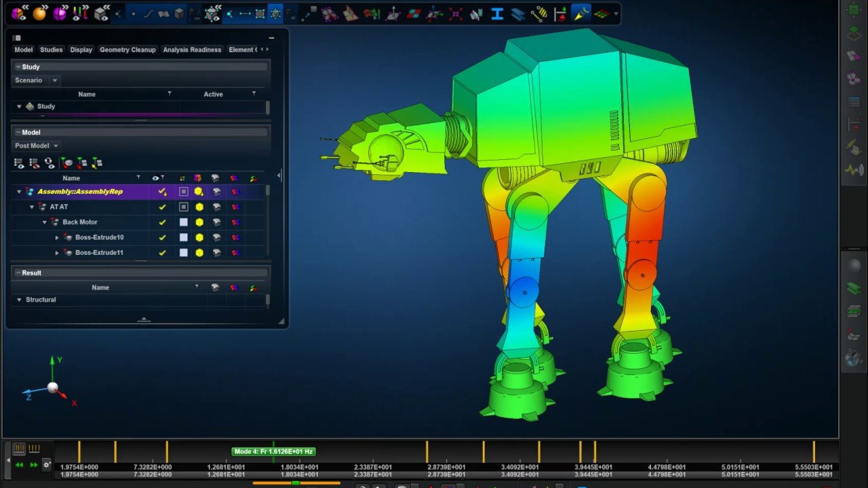The height and width of the screenshot is (488, 868).
Task: Open the Scenario dropdown
Action: tap(36, 80)
